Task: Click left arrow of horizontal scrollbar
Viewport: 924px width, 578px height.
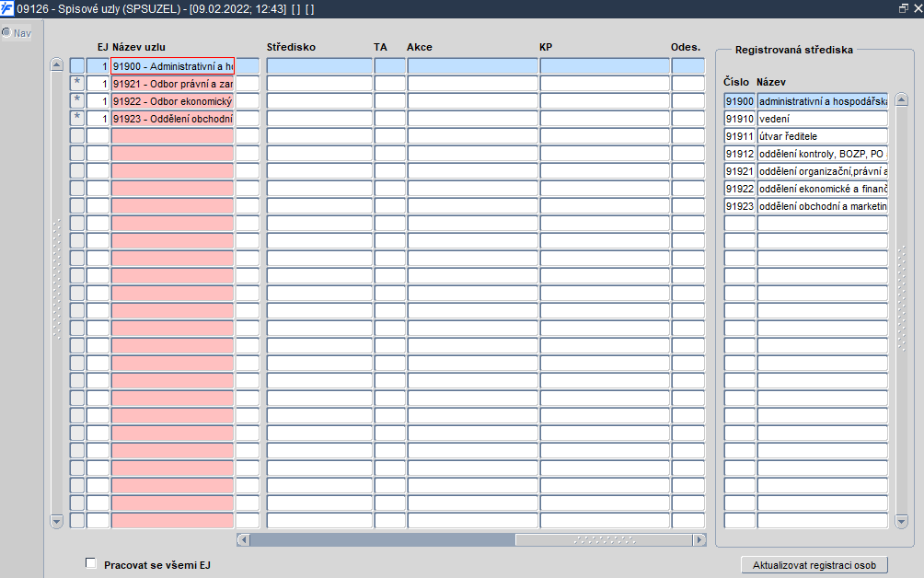Action: click(x=243, y=539)
